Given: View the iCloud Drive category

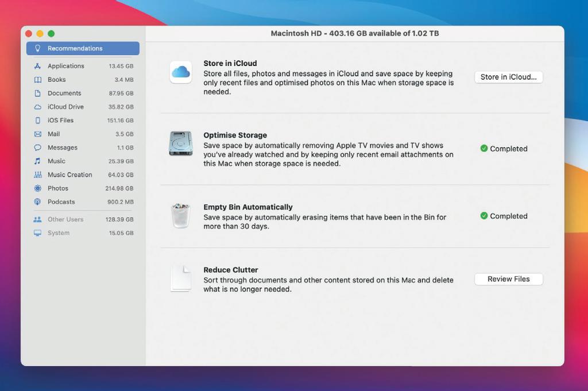Looking at the screenshot, I should (83, 107).
